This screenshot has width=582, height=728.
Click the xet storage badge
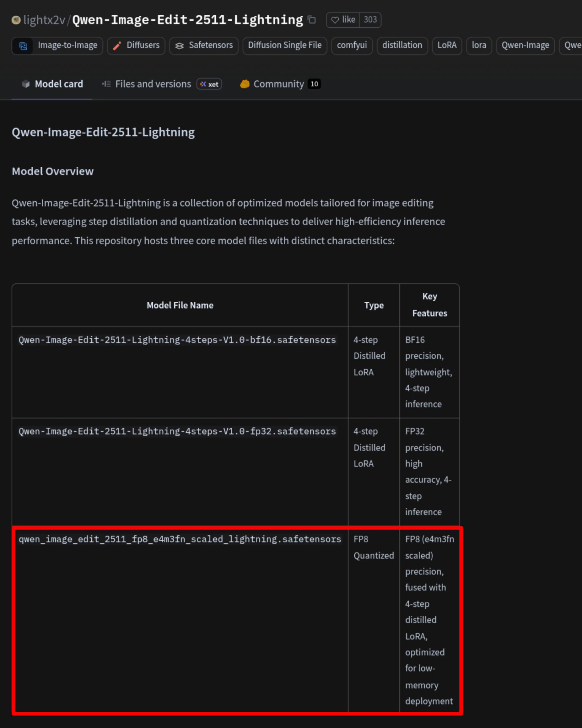209,84
